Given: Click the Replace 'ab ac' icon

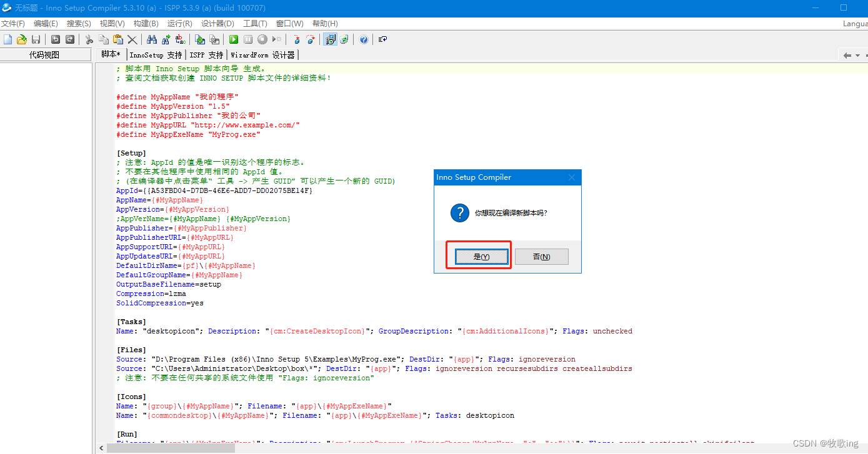Looking at the screenshot, I should coord(180,39).
